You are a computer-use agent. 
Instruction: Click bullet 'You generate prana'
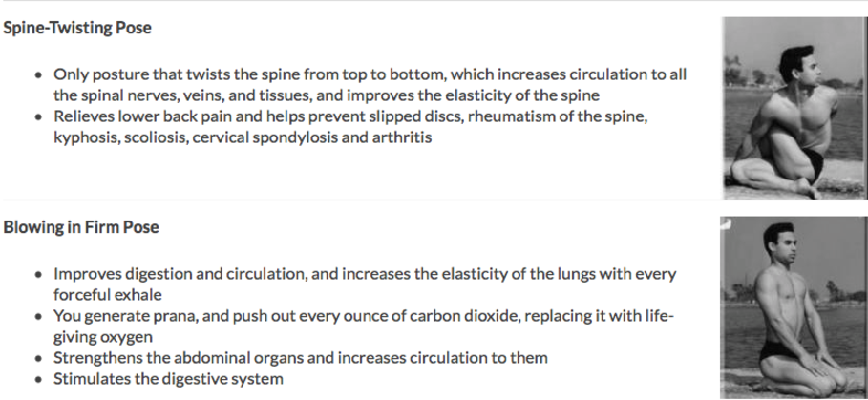click(x=363, y=326)
